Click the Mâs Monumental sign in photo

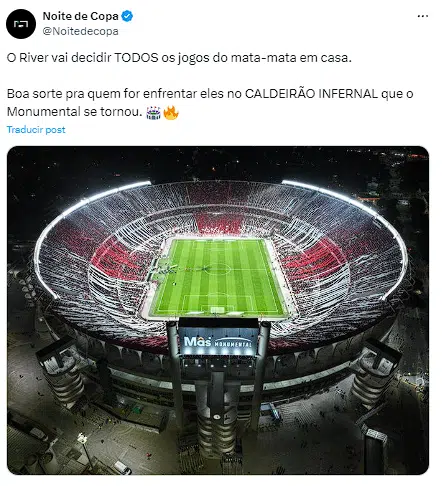pyautogui.click(x=218, y=341)
